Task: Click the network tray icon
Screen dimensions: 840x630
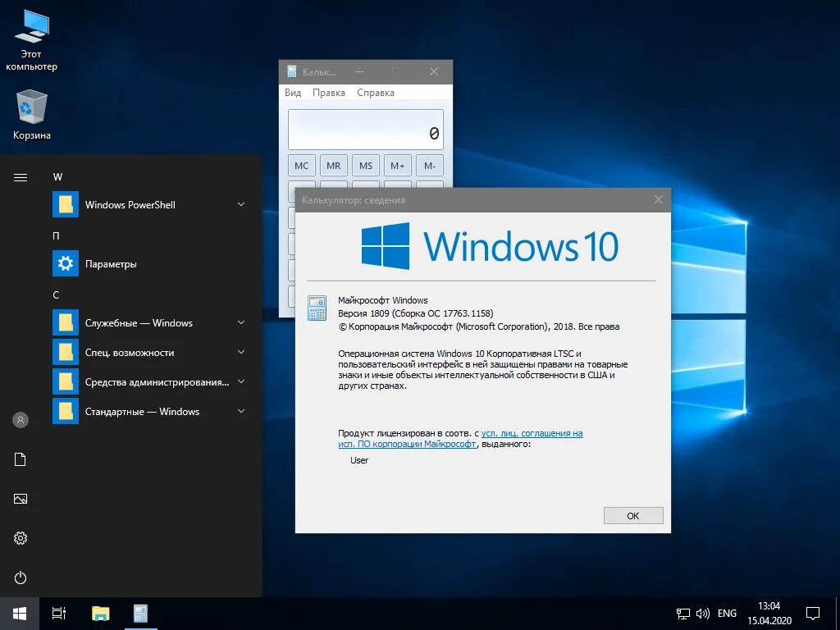Action: [x=683, y=614]
